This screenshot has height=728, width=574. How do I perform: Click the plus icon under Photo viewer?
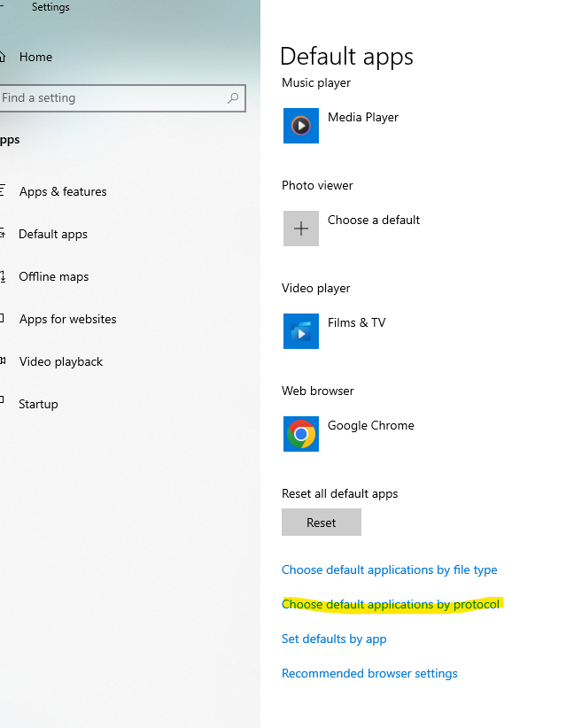(301, 228)
